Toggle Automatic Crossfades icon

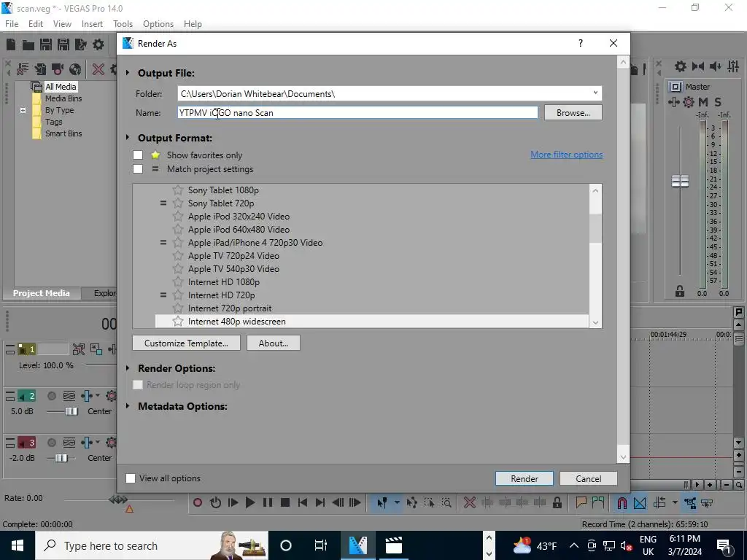pyautogui.click(x=640, y=502)
